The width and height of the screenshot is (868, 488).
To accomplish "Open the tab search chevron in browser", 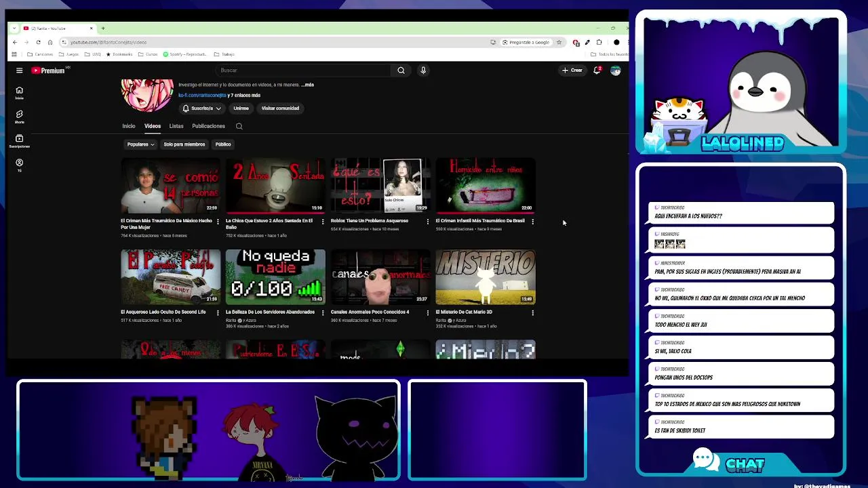I will [x=14, y=28].
